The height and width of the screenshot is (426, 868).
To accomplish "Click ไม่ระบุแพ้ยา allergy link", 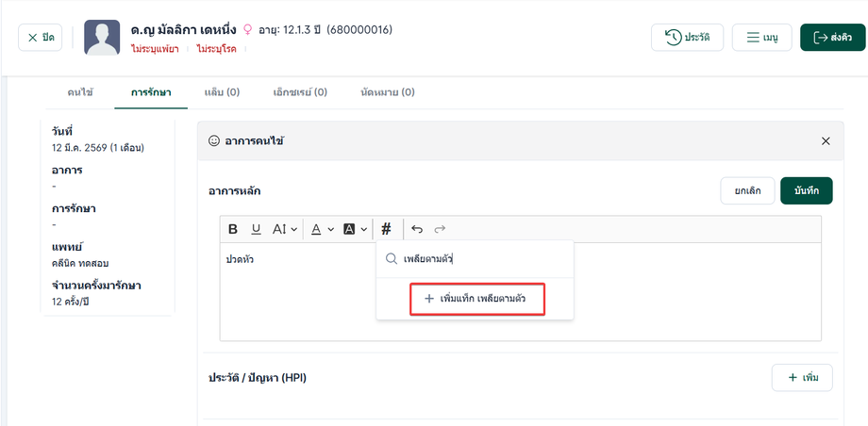I will (x=155, y=49).
